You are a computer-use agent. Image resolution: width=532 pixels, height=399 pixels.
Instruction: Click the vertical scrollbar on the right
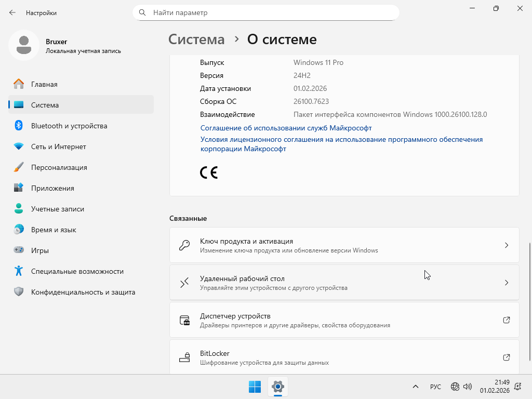tap(529, 301)
